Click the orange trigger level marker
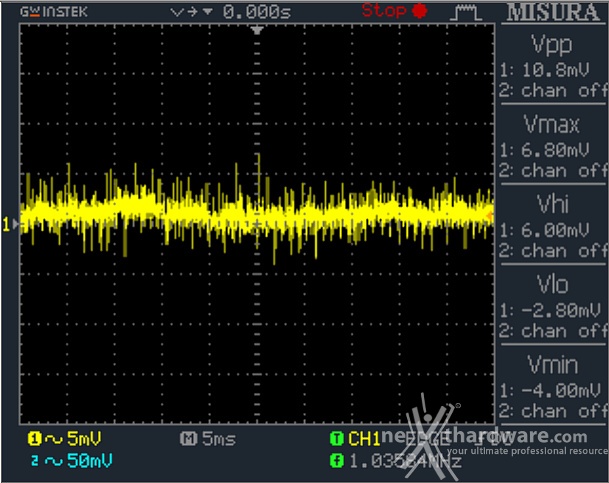 pyautogui.click(x=490, y=217)
